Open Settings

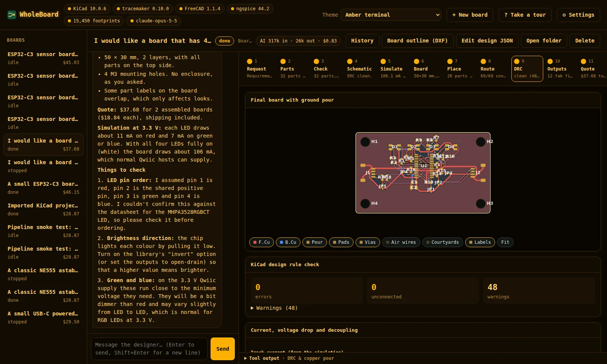(x=579, y=15)
